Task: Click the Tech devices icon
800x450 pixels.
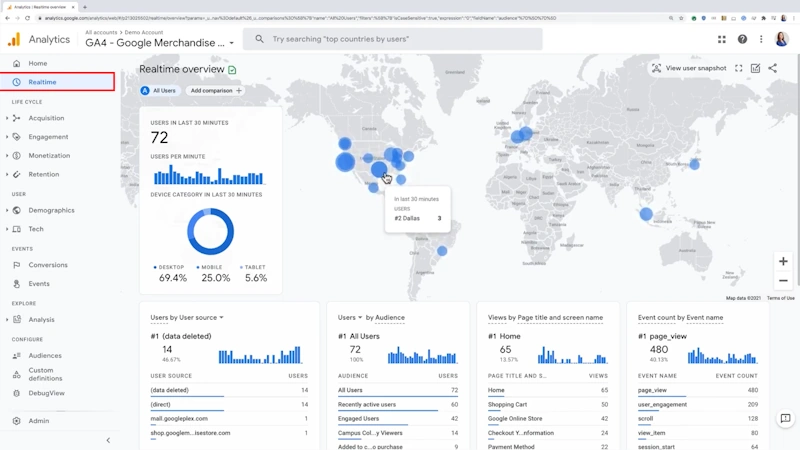Action: point(16,229)
